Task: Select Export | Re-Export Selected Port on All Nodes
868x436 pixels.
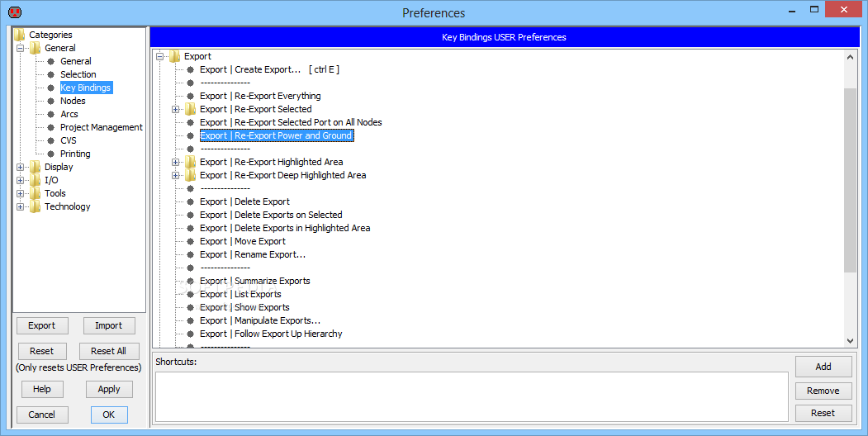Action: coord(291,122)
